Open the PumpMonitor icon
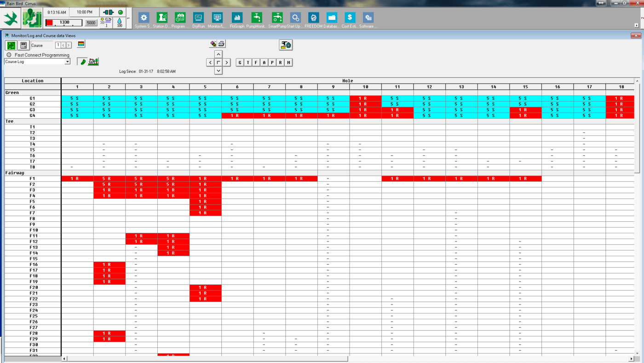 pos(257,18)
